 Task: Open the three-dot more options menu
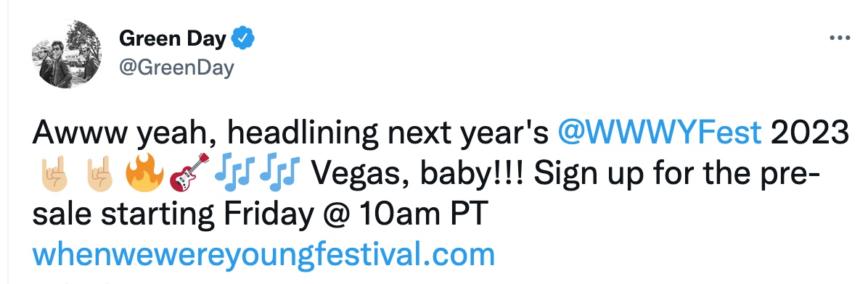tap(840, 38)
